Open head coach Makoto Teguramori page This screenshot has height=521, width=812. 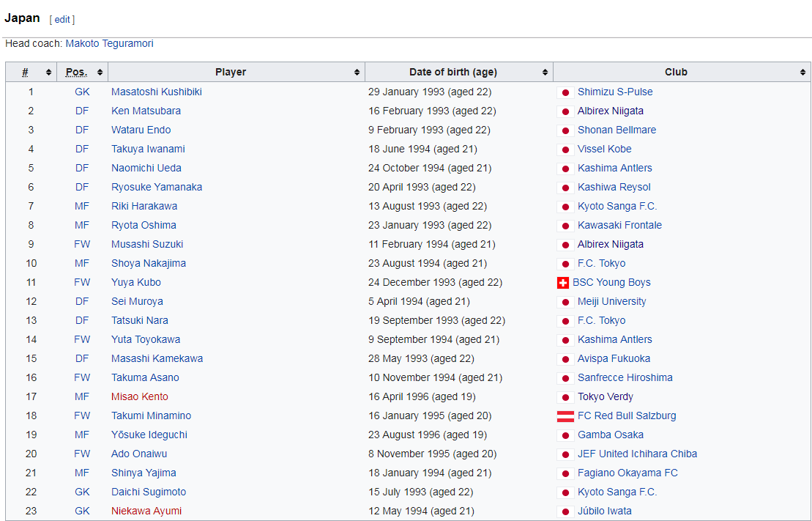(109, 43)
